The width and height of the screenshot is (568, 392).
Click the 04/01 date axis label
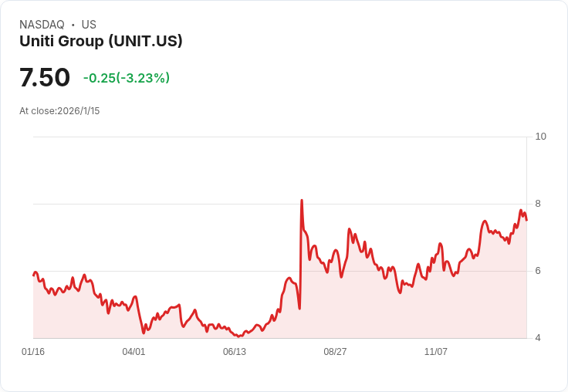tap(134, 351)
